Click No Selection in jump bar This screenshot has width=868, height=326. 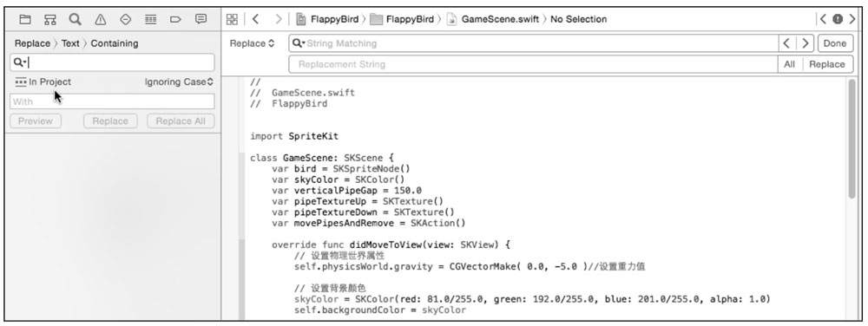pos(578,19)
